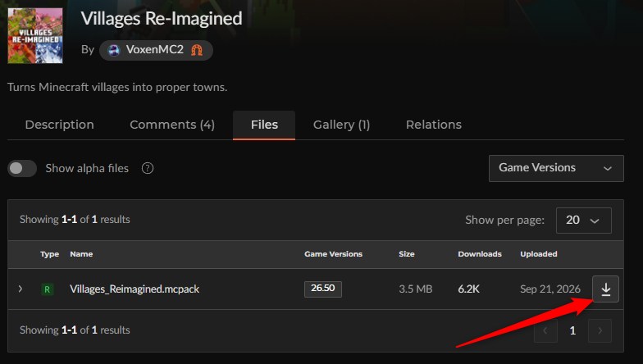Expand the Villages_Reimagined.mcpack row details
Viewport: 643px width, 364px height.
pyautogui.click(x=20, y=289)
